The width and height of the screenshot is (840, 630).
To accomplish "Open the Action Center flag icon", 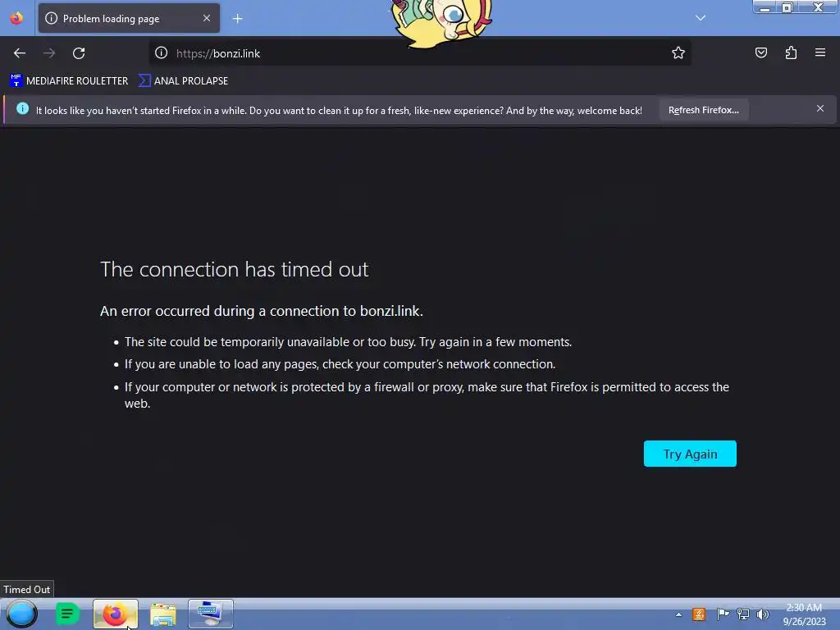I will tap(723, 614).
